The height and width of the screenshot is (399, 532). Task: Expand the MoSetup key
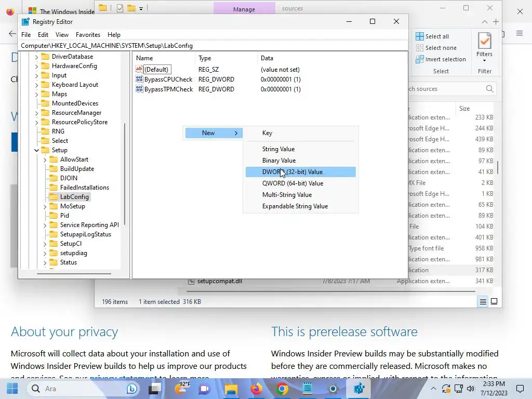45,207
